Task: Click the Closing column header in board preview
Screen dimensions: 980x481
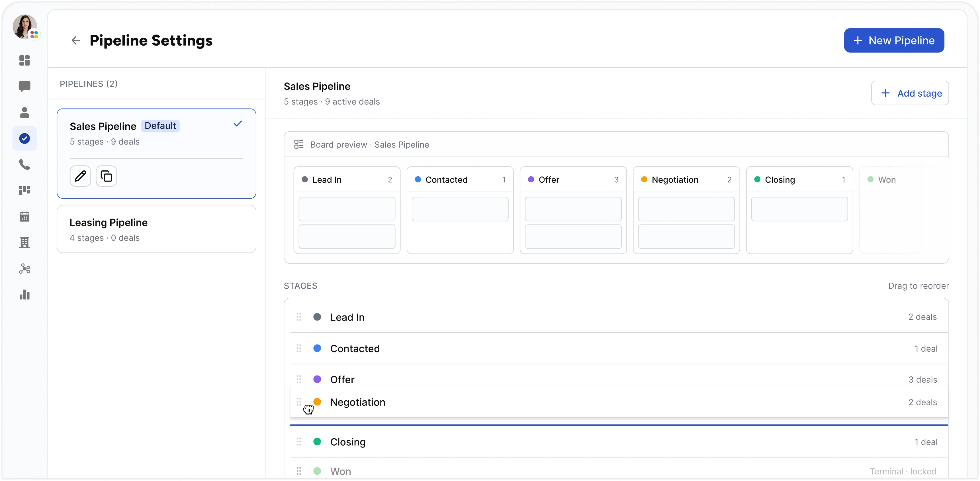Action: click(799, 180)
